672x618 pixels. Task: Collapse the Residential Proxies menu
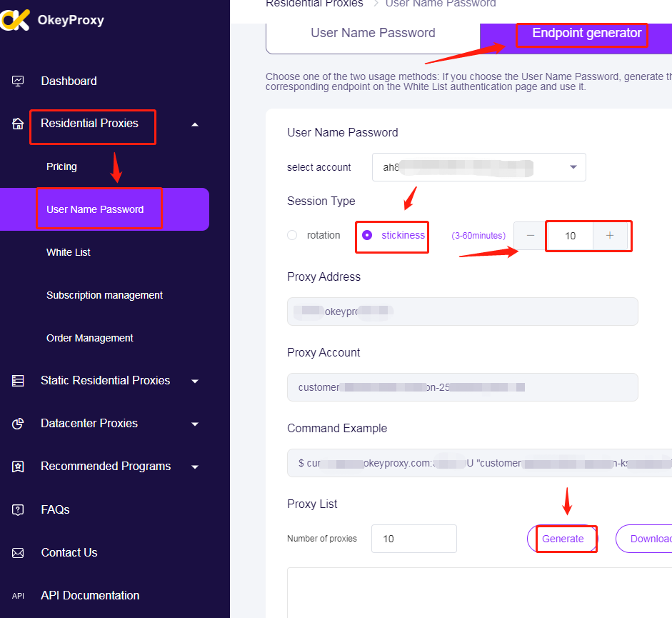point(195,124)
